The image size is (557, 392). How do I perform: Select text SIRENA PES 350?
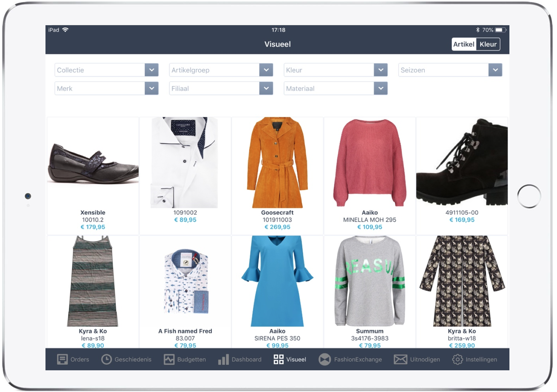[x=277, y=338]
